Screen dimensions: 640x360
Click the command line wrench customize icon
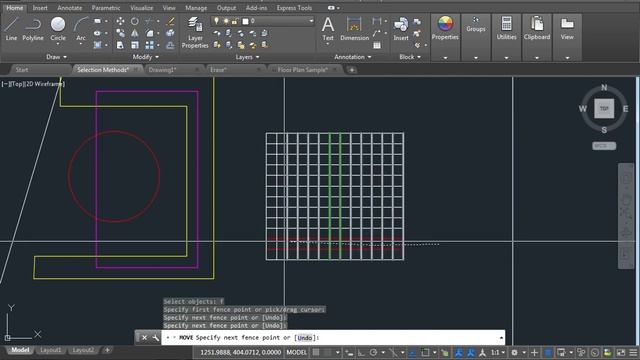155,338
